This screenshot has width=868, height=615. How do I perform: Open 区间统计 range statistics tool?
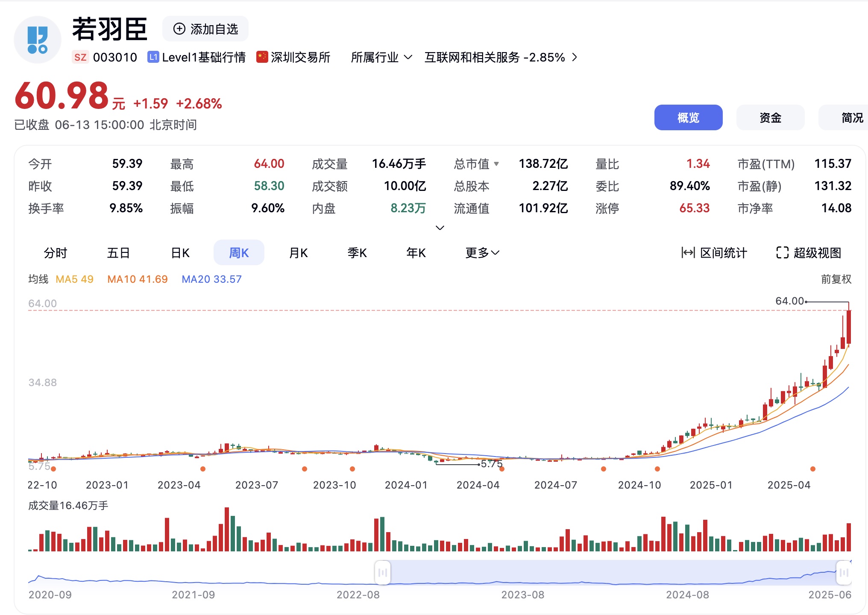coord(714,253)
